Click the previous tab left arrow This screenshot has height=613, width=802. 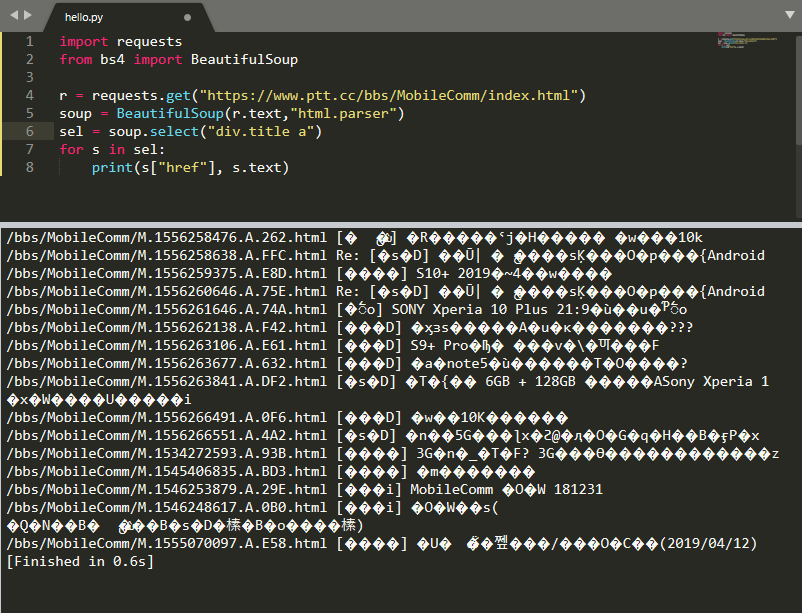coord(14,15)
